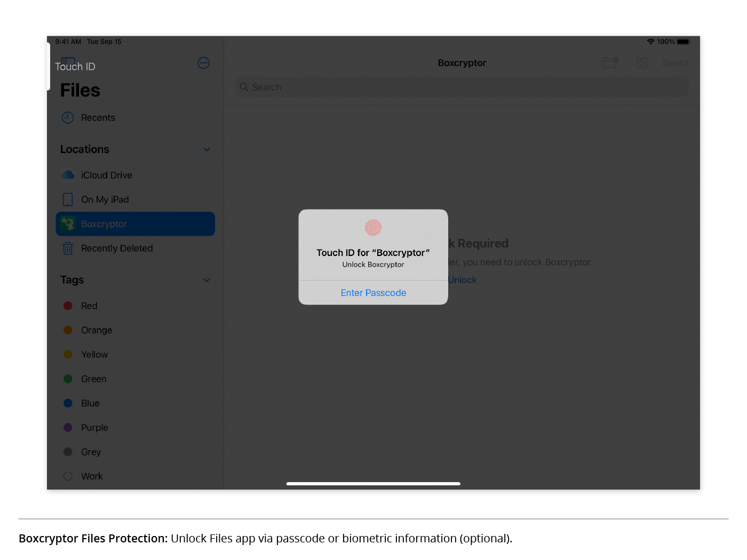Click the "Orange" tag label
The width and height of the screenshot is (747, 560).
[x=97, y=330]
